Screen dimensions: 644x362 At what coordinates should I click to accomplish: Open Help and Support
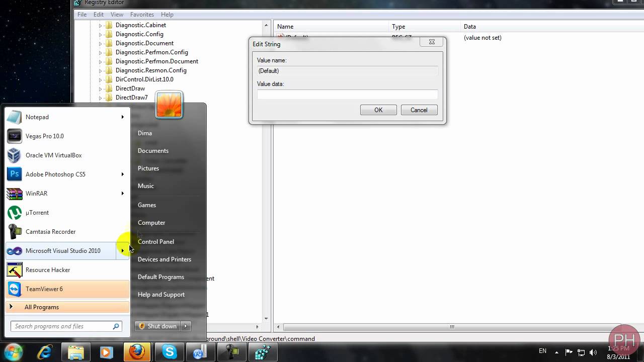click(161, 295)
